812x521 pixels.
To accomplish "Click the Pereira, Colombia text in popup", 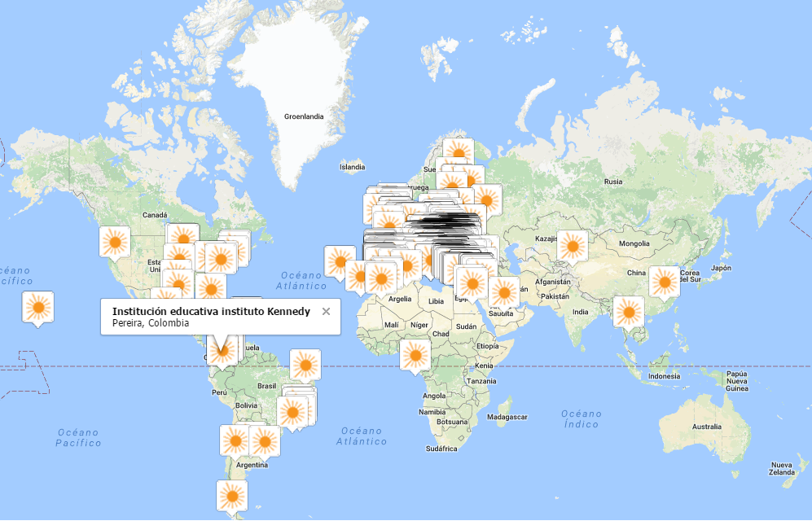I will coord(151,323).
